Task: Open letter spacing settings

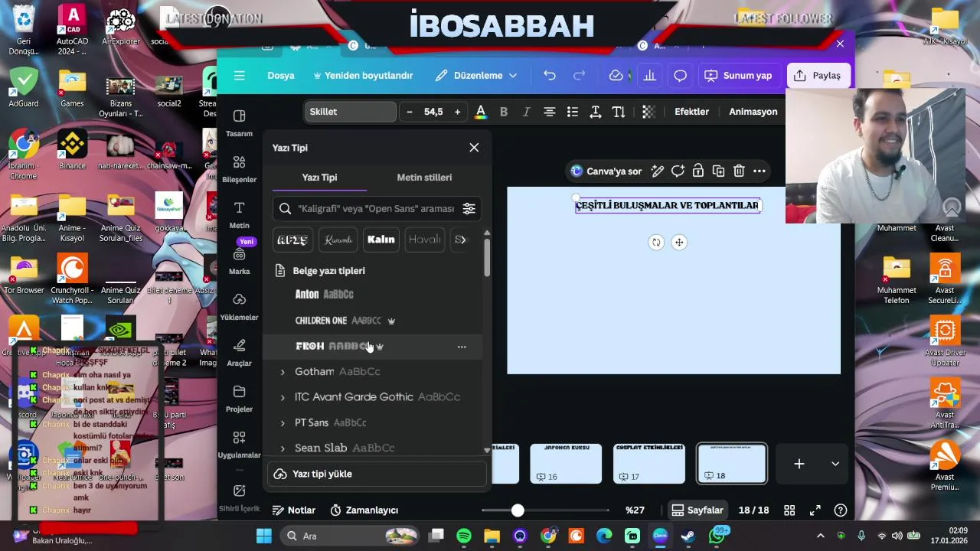Action: point(595,112)
